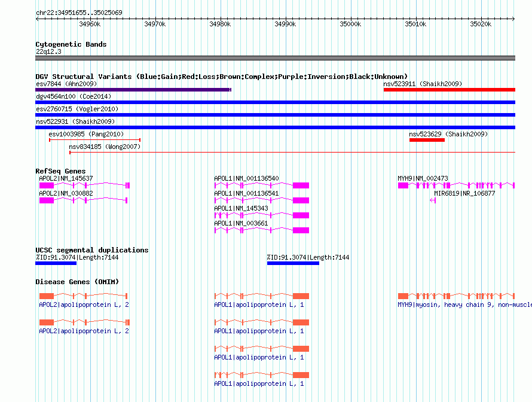Click the MYH9|NM_002473 label text

423,178
